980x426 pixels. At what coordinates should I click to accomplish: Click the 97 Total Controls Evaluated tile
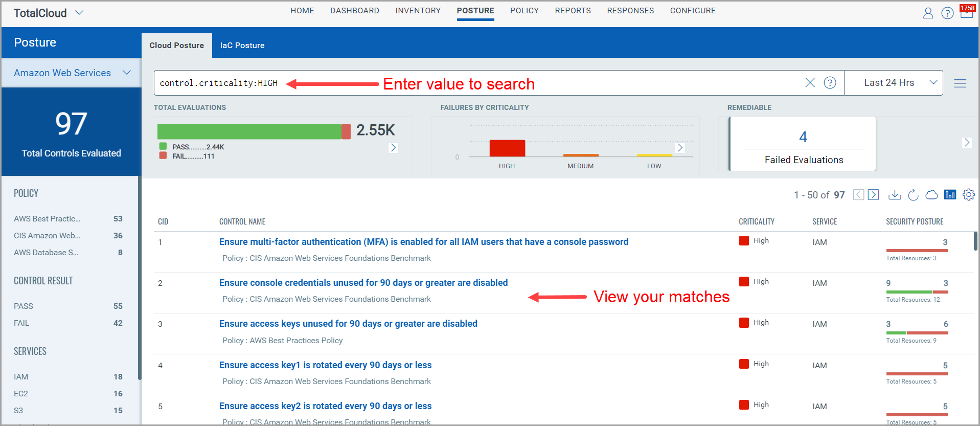point(72,132)
